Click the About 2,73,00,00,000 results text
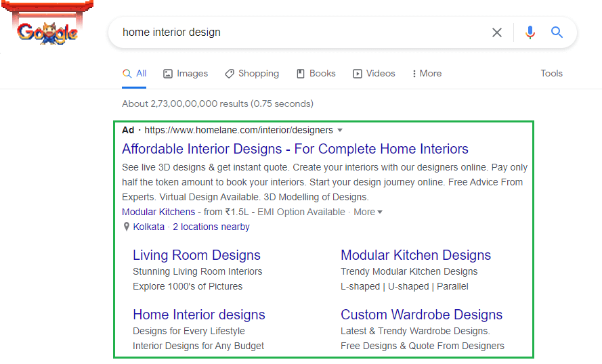 click(x=217, y=104)
